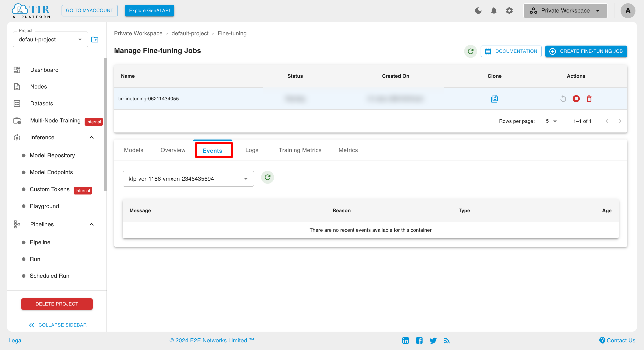Click the Dashboard grid icon
The image size is (644, 350).
[x=17, y=70]
